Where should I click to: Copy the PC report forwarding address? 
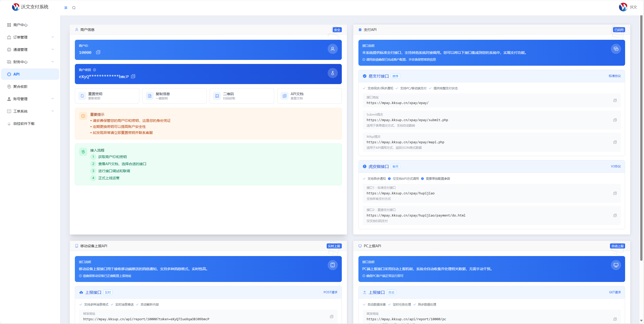click(x=615, y=319)
